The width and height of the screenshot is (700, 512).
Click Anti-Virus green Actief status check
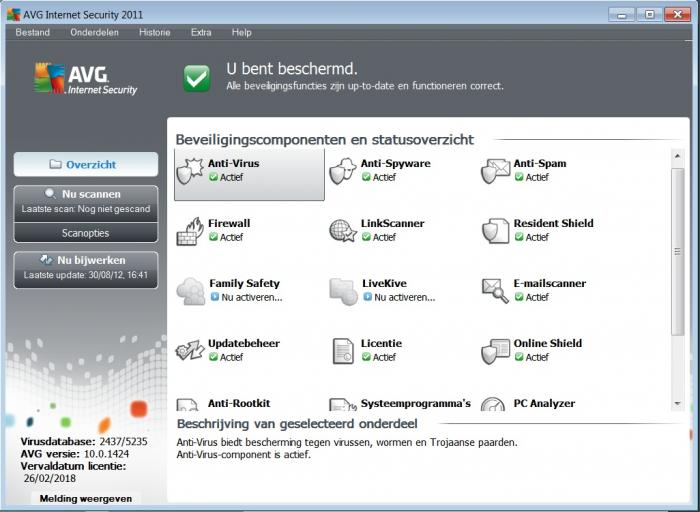[213, 177]
